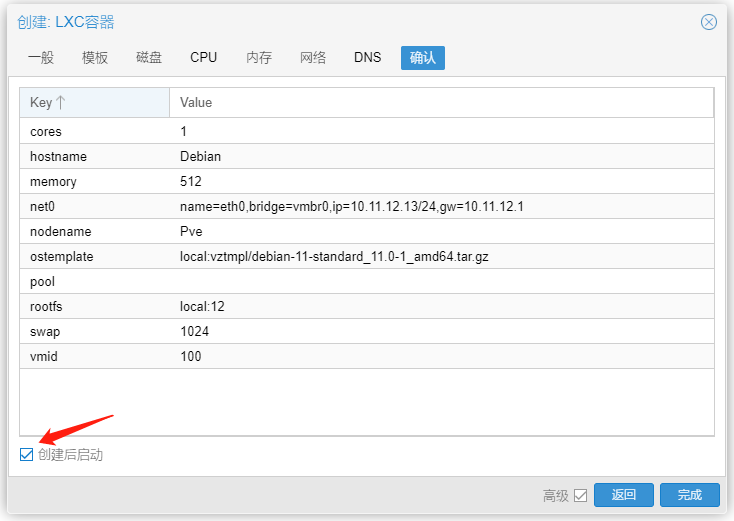This screenshot has width=734, height=521.
Task: Toggle the 创建后启动 checkbox
Action: click(27, 455)
